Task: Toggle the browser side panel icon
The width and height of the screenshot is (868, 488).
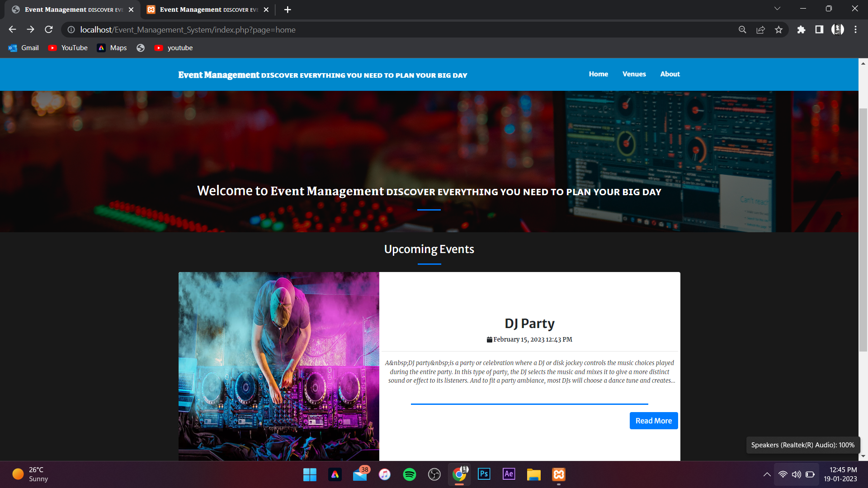Action: pyautogui.click(x=819, y=29)
